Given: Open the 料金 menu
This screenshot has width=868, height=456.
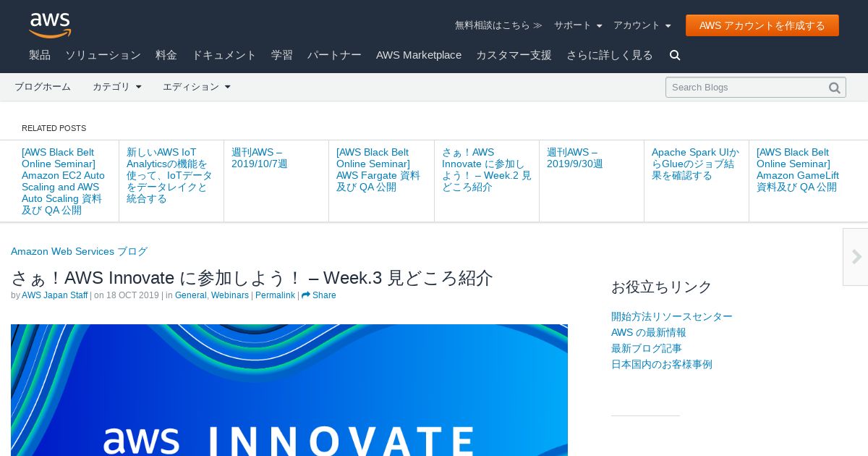Looking at the screenshot, I should point(166,55).
